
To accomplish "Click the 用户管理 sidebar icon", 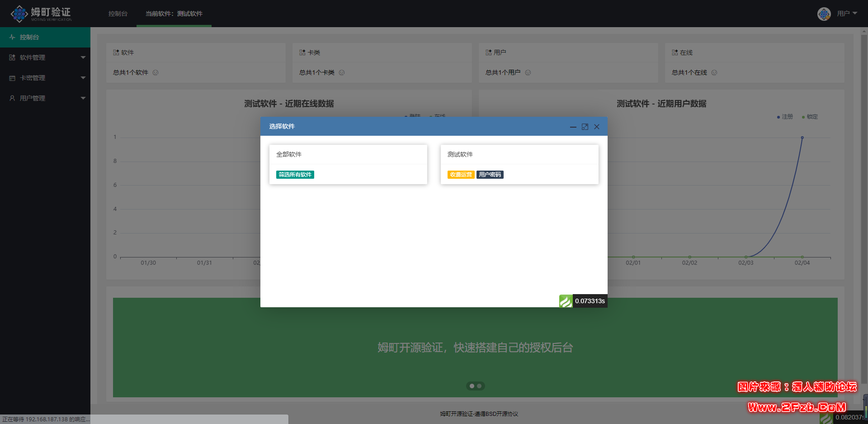I will [x=11, y=98].
